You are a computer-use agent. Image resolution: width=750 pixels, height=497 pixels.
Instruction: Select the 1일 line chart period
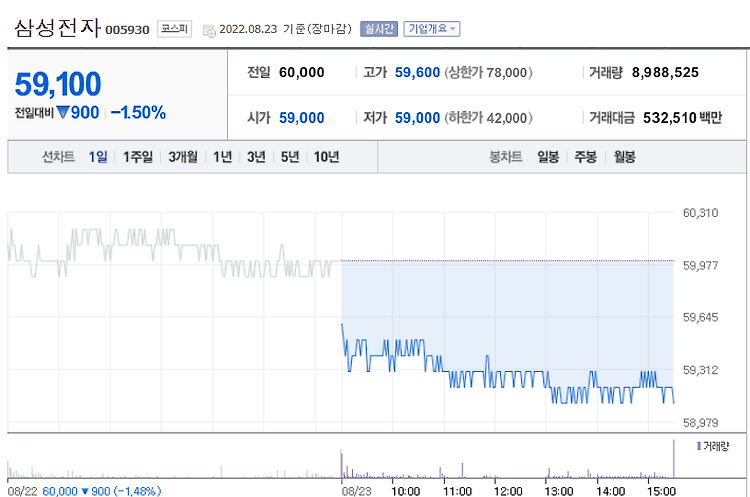pyautogui.click(x=98, y=156)
